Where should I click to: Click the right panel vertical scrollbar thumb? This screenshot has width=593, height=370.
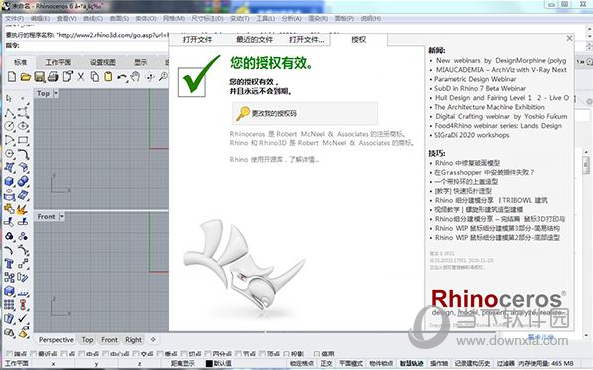[x=586, y=165]
